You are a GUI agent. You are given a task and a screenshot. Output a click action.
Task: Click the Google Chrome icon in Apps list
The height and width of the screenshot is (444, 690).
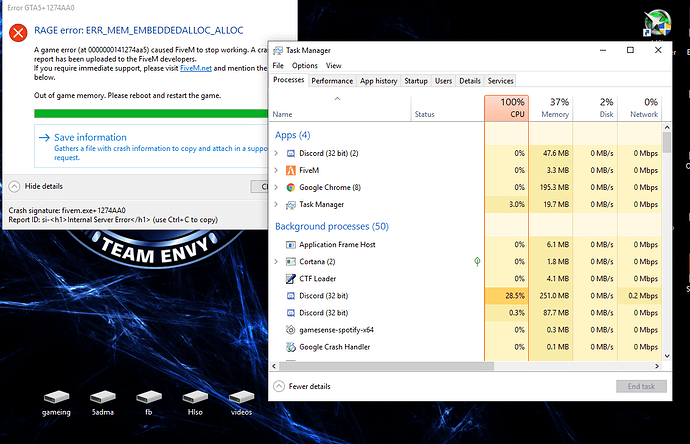coord(290,187)
